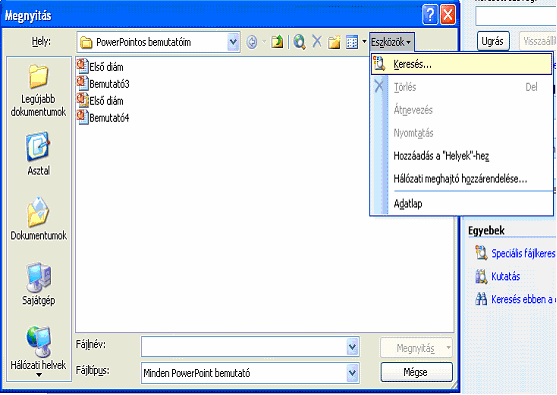Screen dimensions: 557x395
Task: Open the Dokumentumok places icon
Action: pos(38,212)
